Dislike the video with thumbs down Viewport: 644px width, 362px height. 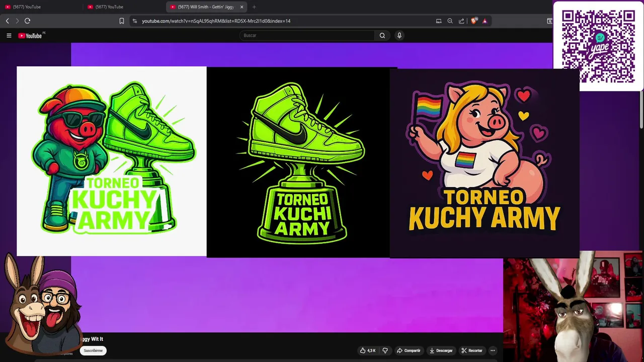(385, 350)
